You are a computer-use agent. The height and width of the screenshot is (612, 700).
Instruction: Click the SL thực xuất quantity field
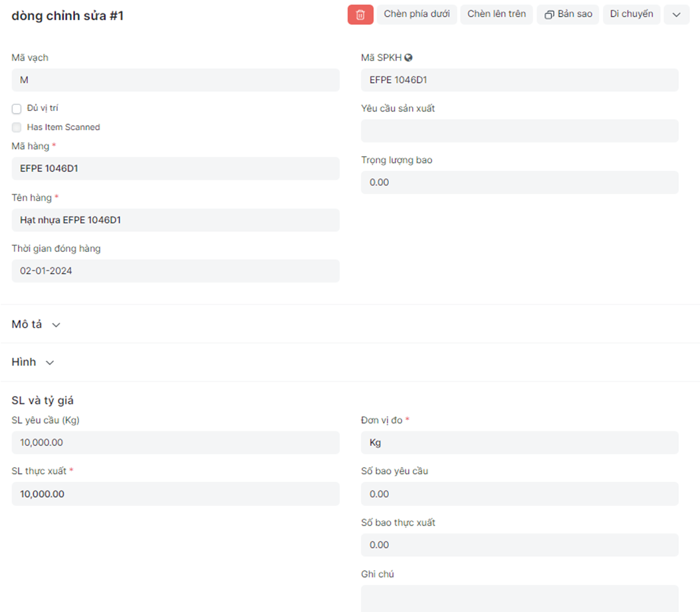(175, 494)
